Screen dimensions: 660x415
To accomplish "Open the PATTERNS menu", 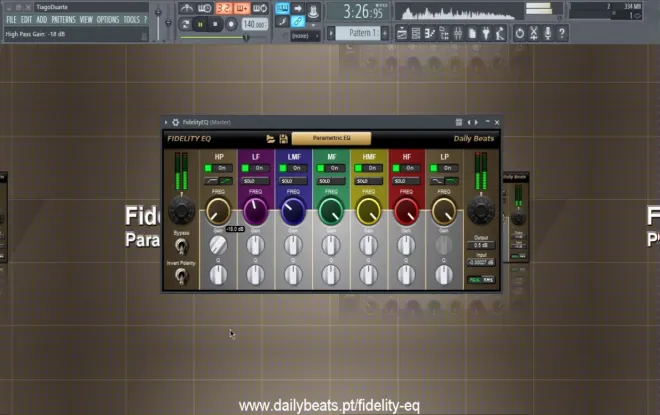I will pos(63,20).
